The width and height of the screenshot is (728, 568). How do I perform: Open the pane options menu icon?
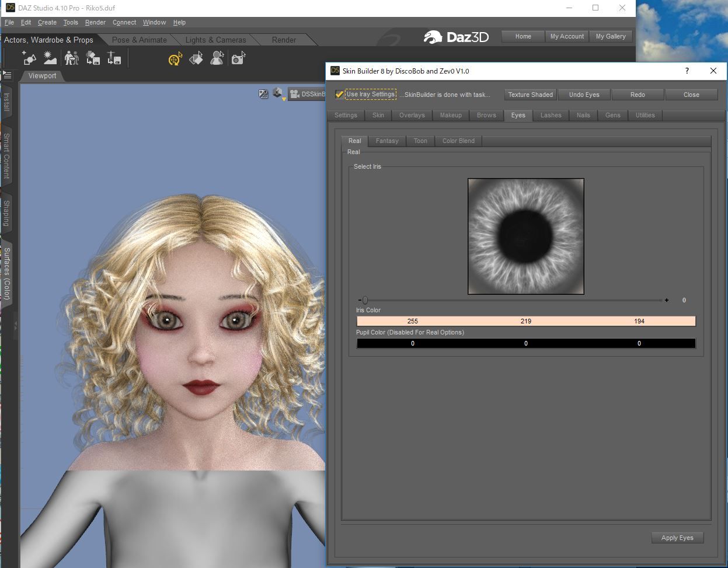coord(7,75)
